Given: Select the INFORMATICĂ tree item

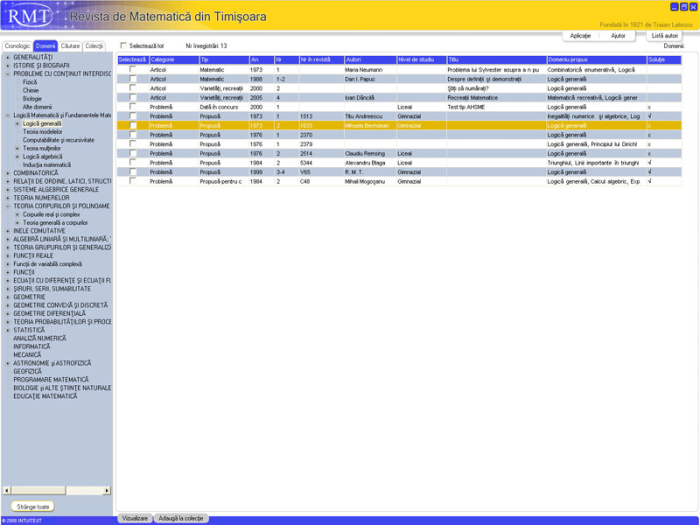Looking at the screenshot, I should coord(32,346).
